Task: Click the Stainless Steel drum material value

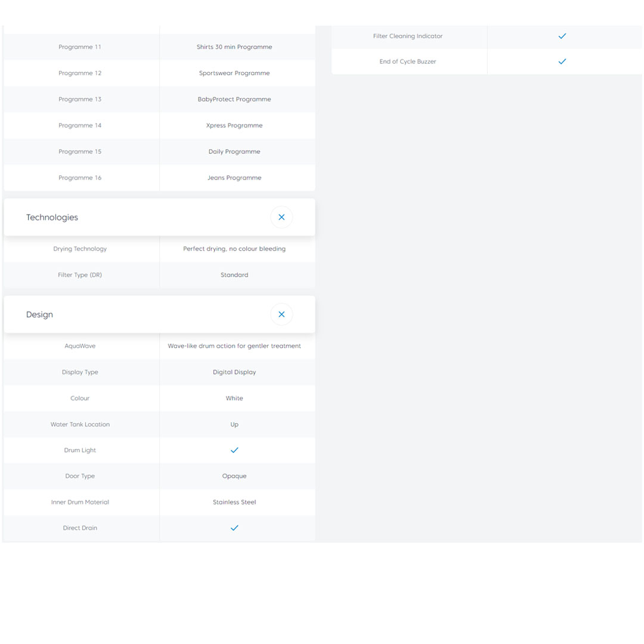Action: tap(234, 502)
